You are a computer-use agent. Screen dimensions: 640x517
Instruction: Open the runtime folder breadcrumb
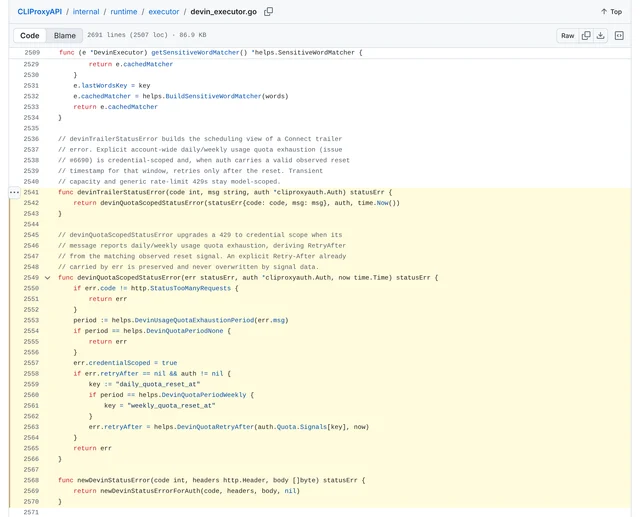[124, 11]
